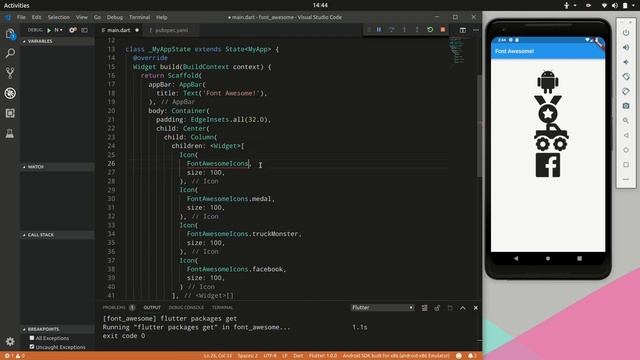Open the editor More Actions menu
The width and height of the screenshot is (640, 360).
476,30
